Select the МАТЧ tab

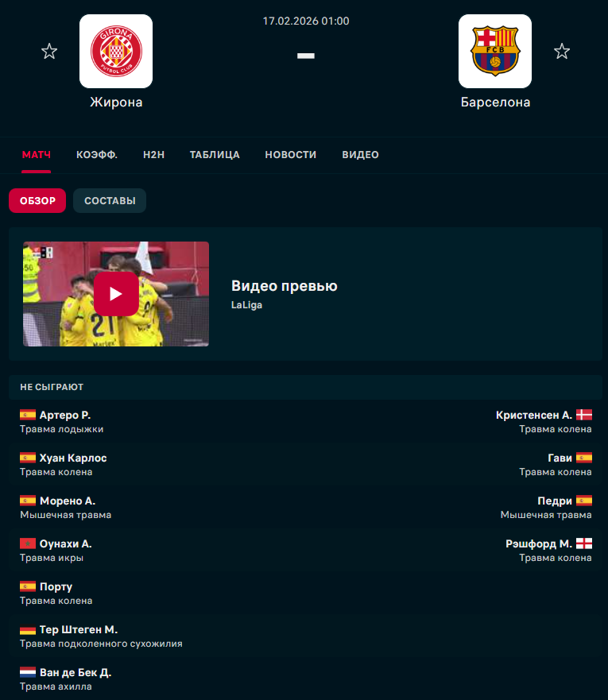[x=36, y=154]
